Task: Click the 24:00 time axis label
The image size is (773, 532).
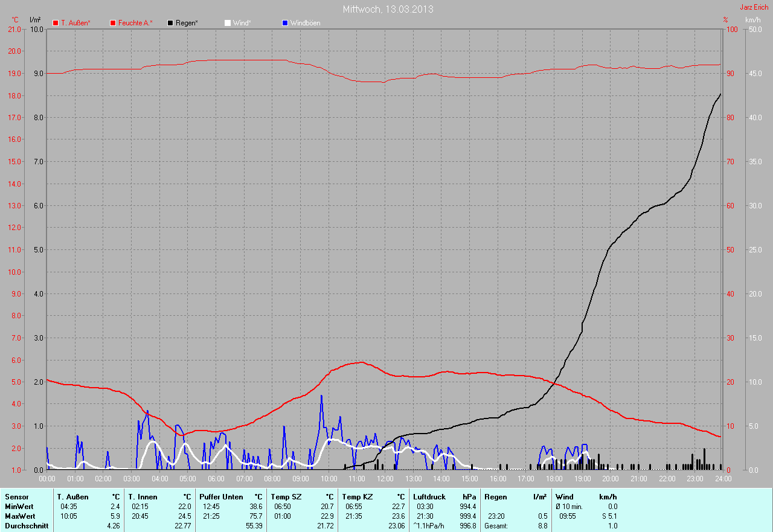Action: (722, 479)
